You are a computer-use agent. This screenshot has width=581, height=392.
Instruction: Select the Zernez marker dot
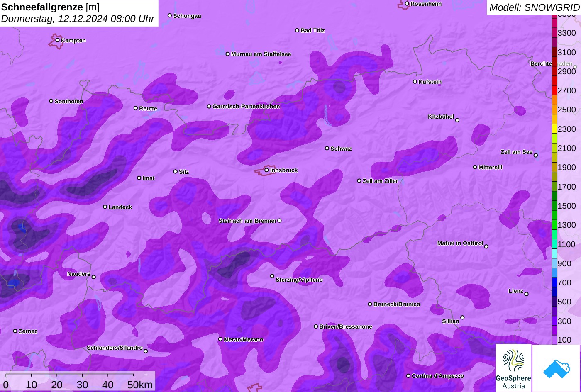(x=15, y=331)
